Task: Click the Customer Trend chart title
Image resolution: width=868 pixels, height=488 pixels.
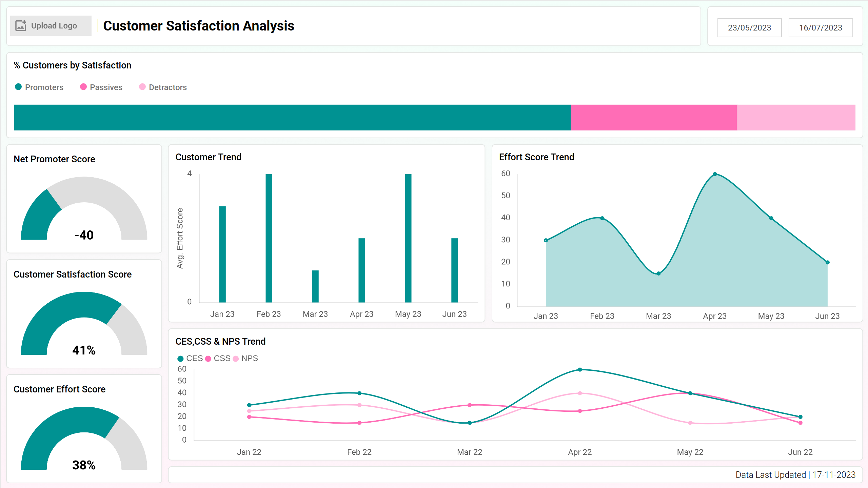Action: pyautogui.click(x=209, y=157)
